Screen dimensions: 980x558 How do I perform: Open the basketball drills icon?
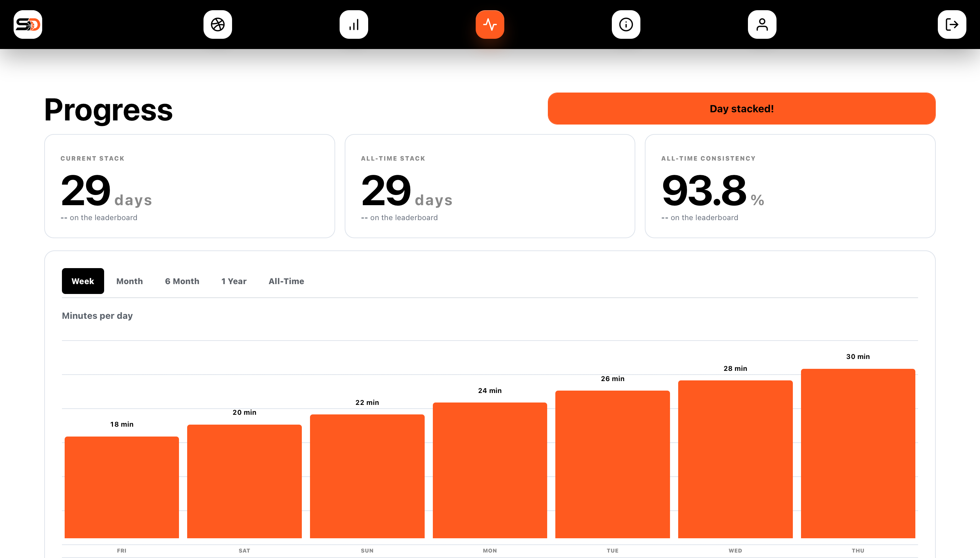pyautogui.click(x=218, y=24)
